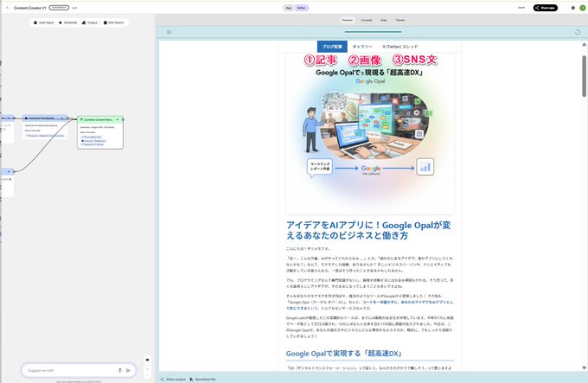Click the preview scrollbar up arrow

(584, 44)
